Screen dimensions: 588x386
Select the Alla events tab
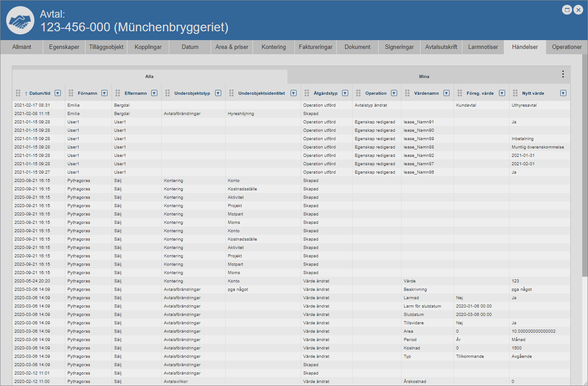coord(149,76)
